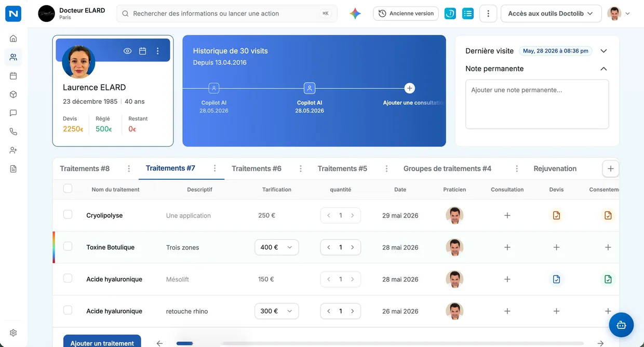Open the add-user icon in sidebar
The image size is (644, 347).
pos(14,150)
